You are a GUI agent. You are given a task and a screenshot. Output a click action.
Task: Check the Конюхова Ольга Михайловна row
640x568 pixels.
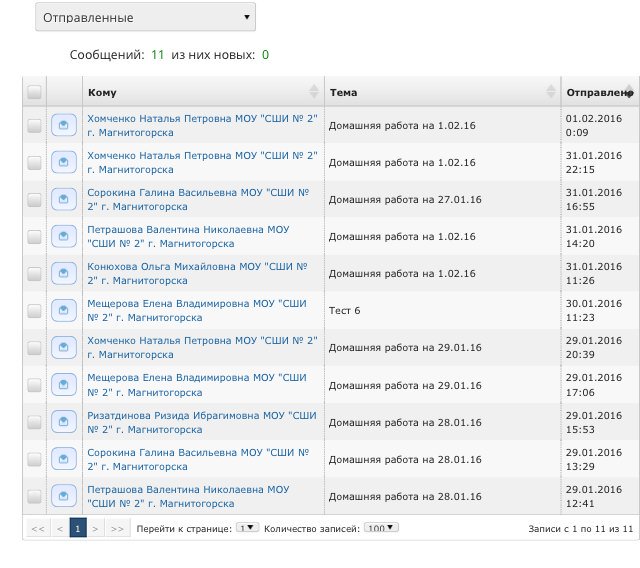(x=34, y=273)
